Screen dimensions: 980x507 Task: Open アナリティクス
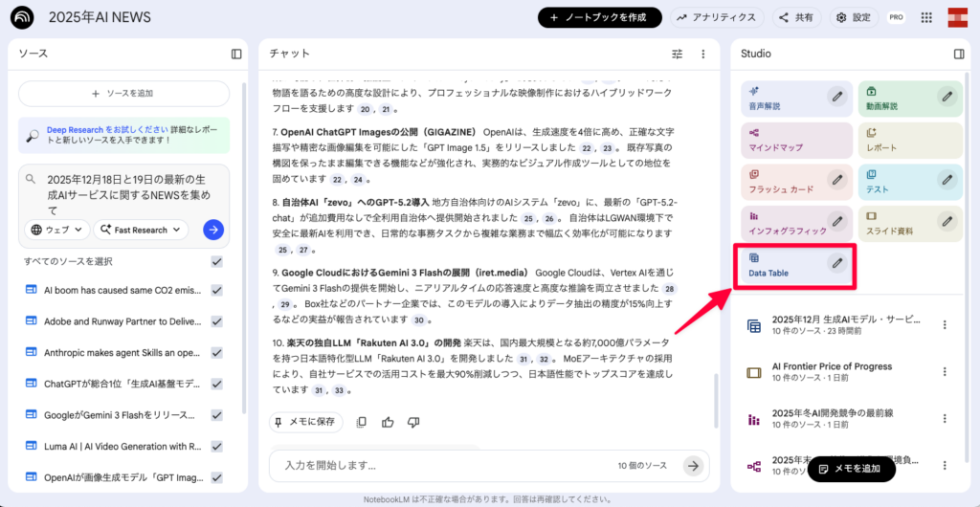point(717,17)
